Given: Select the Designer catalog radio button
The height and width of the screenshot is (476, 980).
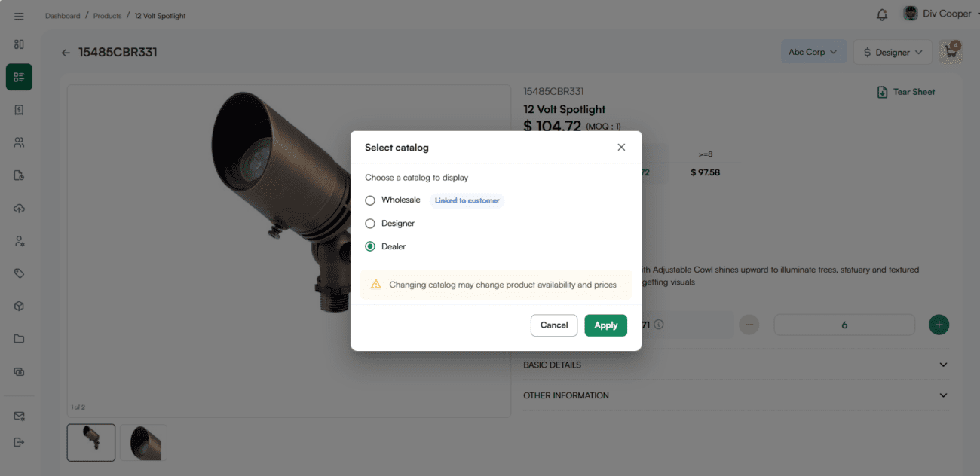Looking at the screenshot, I should pyautogui.click(x=370, y=224).
